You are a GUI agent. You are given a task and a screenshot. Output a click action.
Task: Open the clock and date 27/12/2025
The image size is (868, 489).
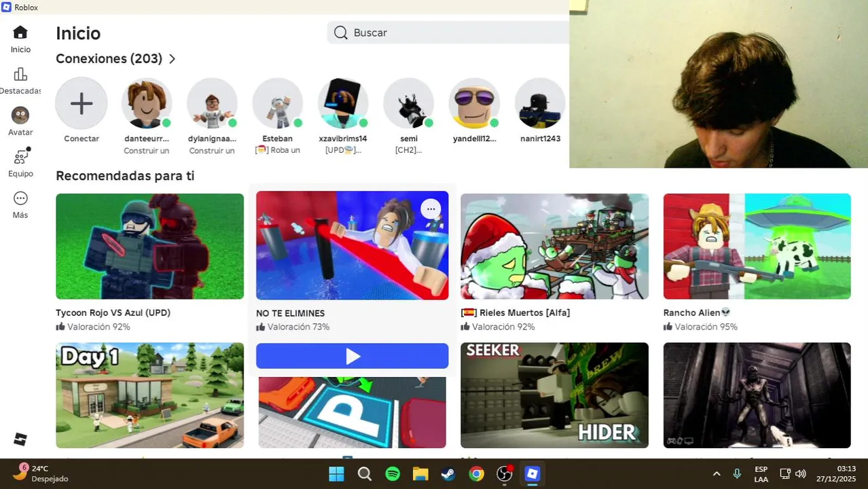click(x=836, y=473)
